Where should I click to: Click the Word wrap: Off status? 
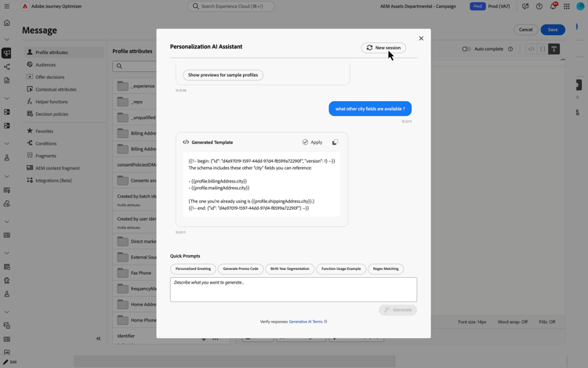pos(512,322)
